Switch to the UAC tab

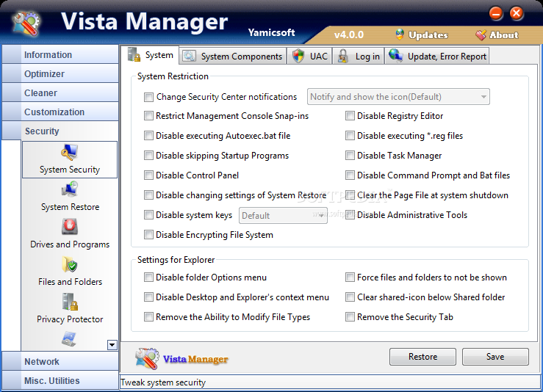pyautogui.click(x=309, y=56)
